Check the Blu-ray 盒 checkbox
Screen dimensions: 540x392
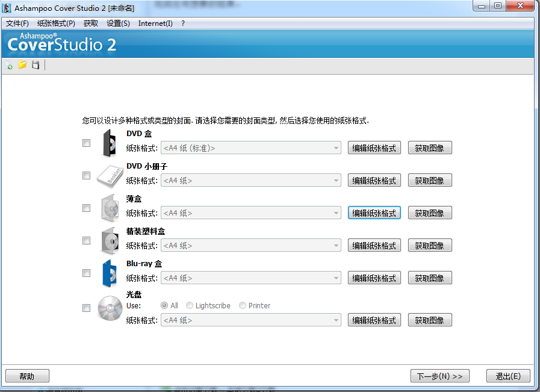tap(87, 273)
